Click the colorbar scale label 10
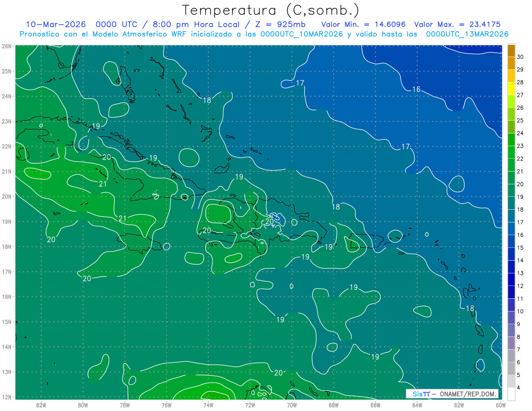 (x=520, y=311)
